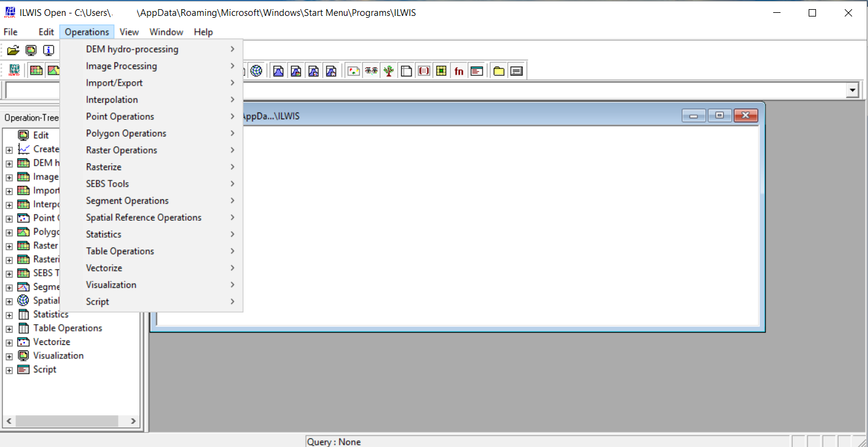Select the fn function toolbar icon
The height and width of the screenshot is (447, 868).
[x=459, y=70]
